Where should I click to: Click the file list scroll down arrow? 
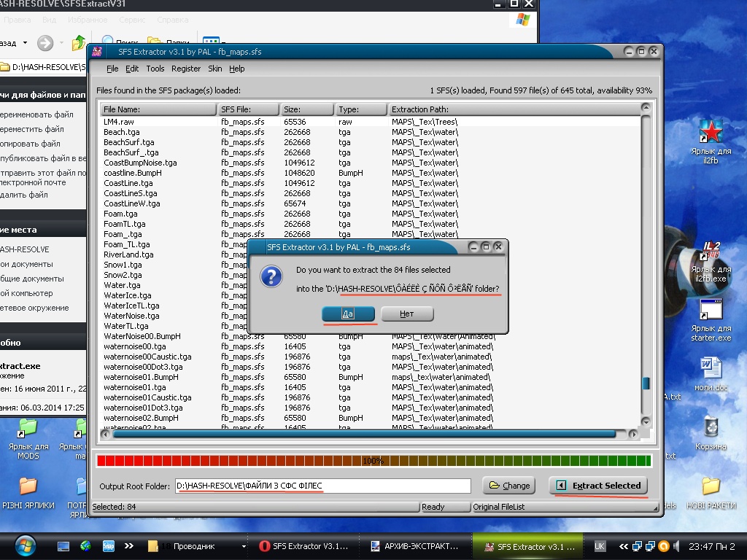[646, 421]
